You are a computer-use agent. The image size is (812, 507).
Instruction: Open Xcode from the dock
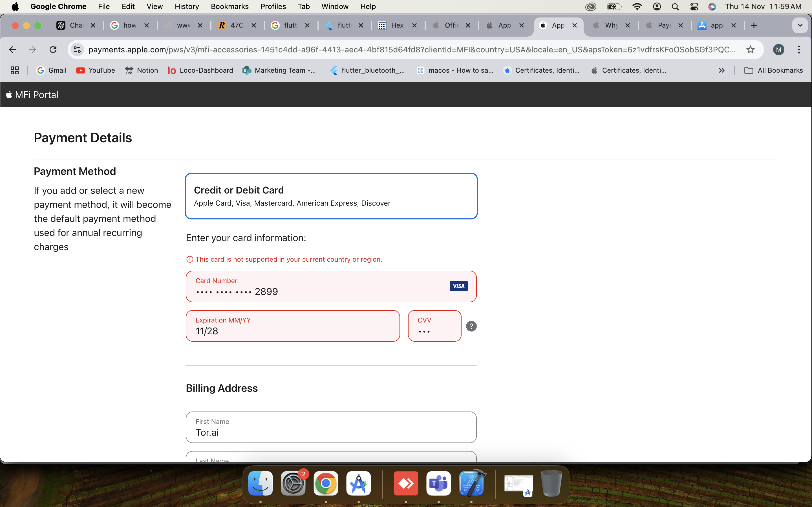coord(471,483)
